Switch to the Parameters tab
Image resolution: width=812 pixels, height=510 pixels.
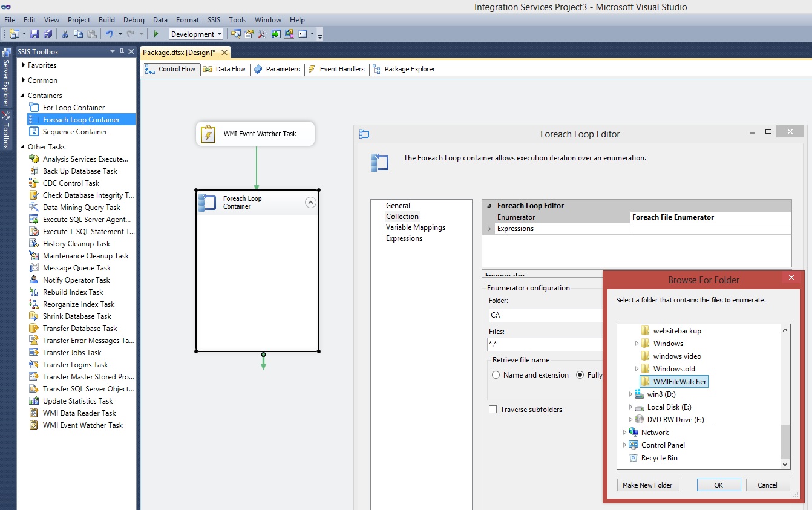click(277, 69)
